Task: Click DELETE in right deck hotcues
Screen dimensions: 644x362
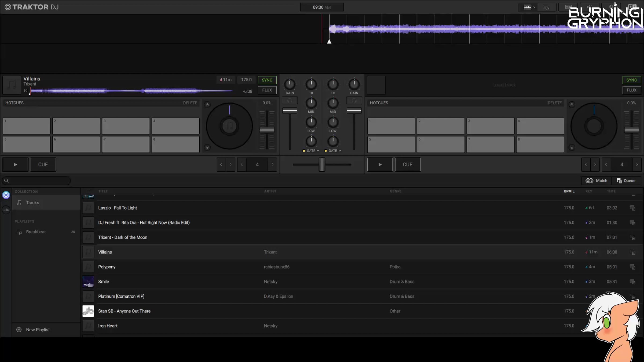Action: (x=555, y=103)
